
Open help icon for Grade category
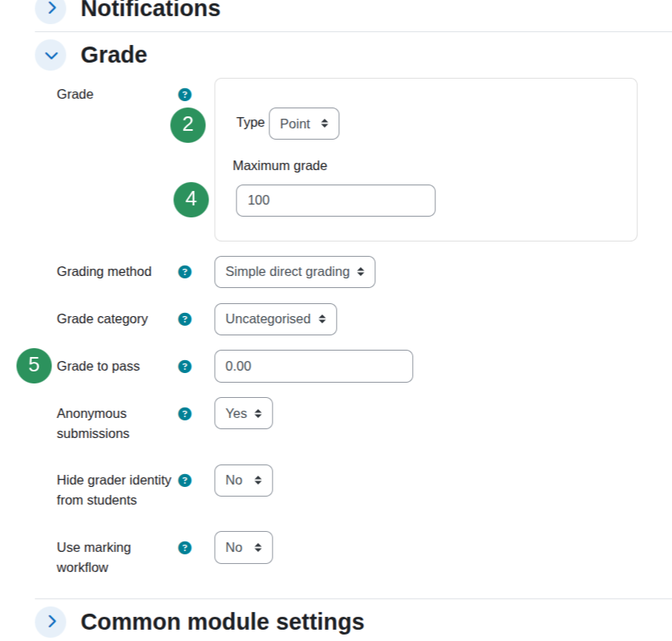coord(184,319)
